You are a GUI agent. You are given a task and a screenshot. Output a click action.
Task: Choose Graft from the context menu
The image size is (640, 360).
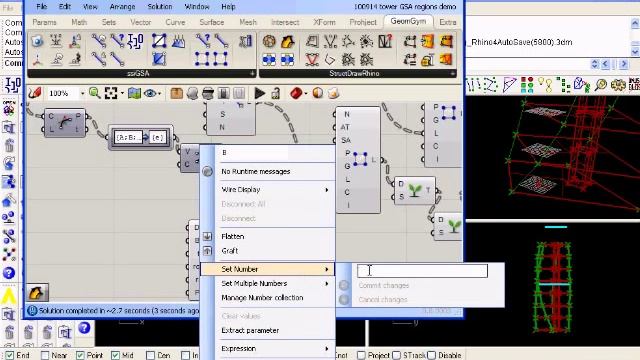[x=229, y=251]
